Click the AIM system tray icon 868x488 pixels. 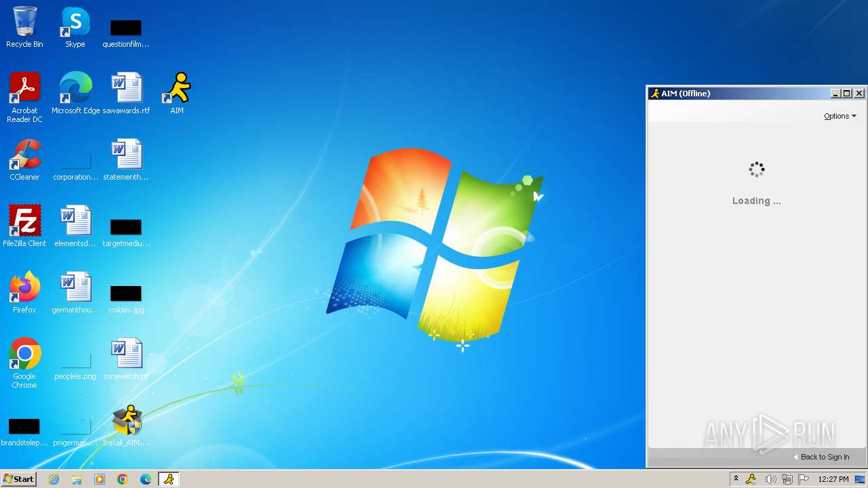pos(751,479)
